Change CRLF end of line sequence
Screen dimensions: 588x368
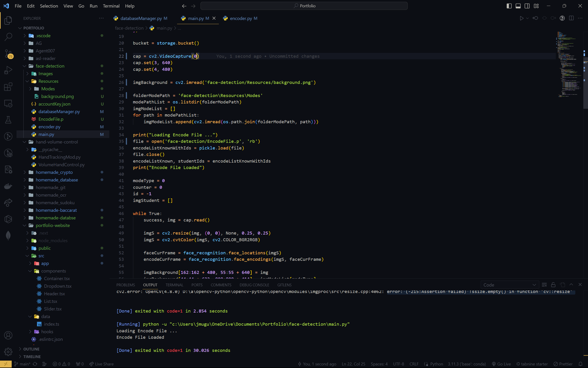[x=414, y=364]
